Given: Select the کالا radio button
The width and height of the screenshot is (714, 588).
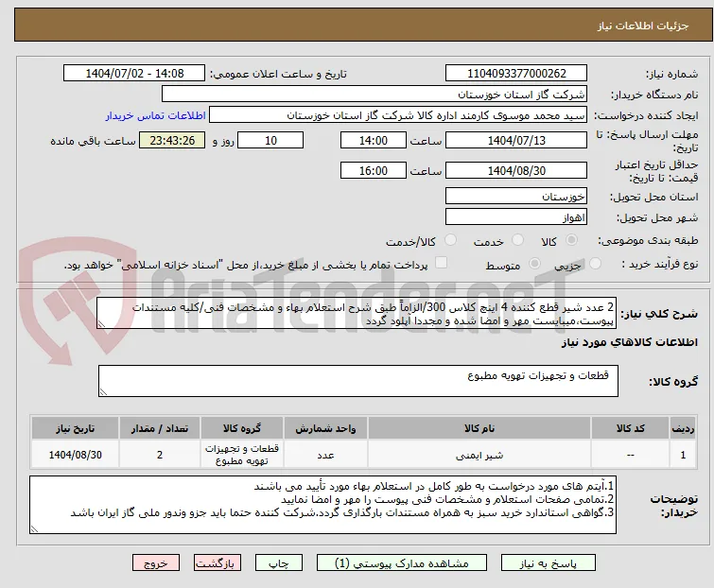Looking at the screenshot, I should 571,240.
